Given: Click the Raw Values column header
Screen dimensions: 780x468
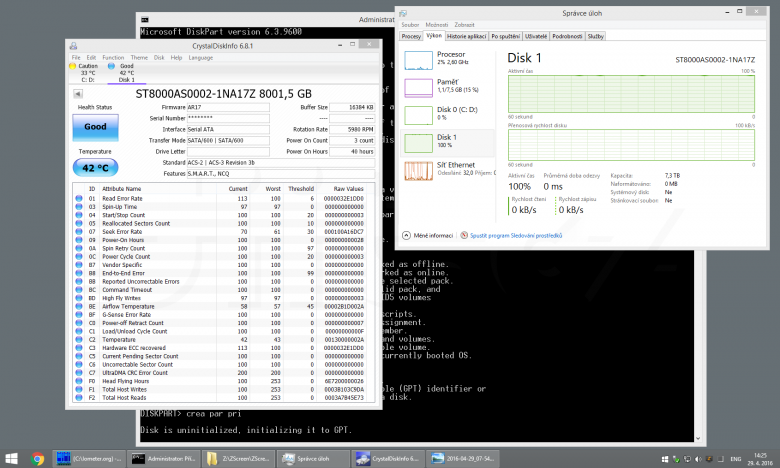Looking at the screenshot, I should coord(348,188).
